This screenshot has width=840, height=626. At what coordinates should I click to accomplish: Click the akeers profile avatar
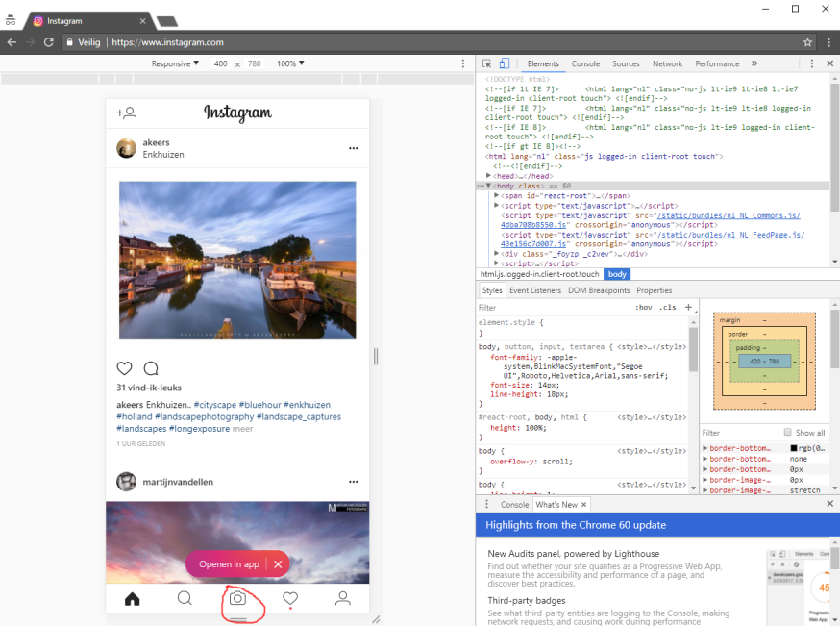click(127, 148)
